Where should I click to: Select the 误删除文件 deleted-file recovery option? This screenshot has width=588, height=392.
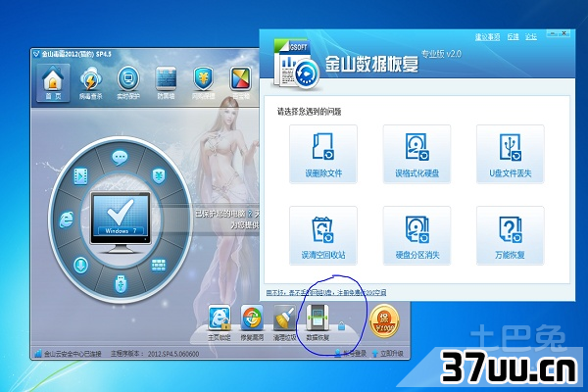pyautogui.click(x=323, y=154)
